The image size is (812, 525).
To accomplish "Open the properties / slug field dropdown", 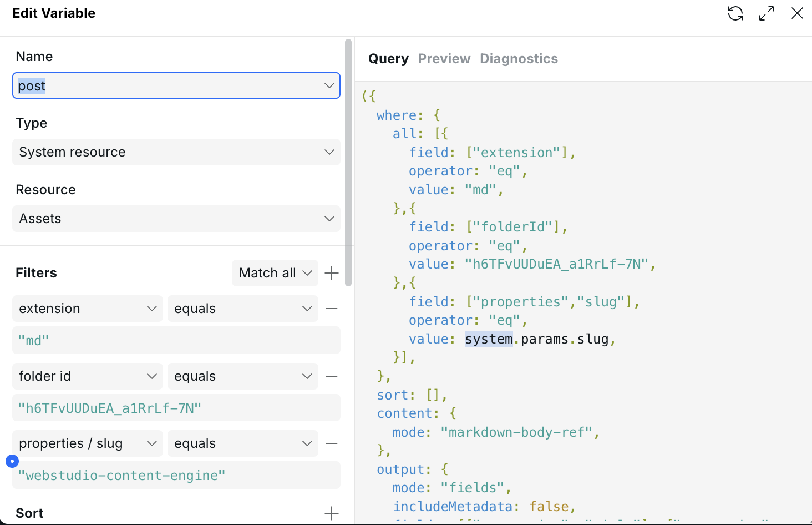I will click(88, 443).
